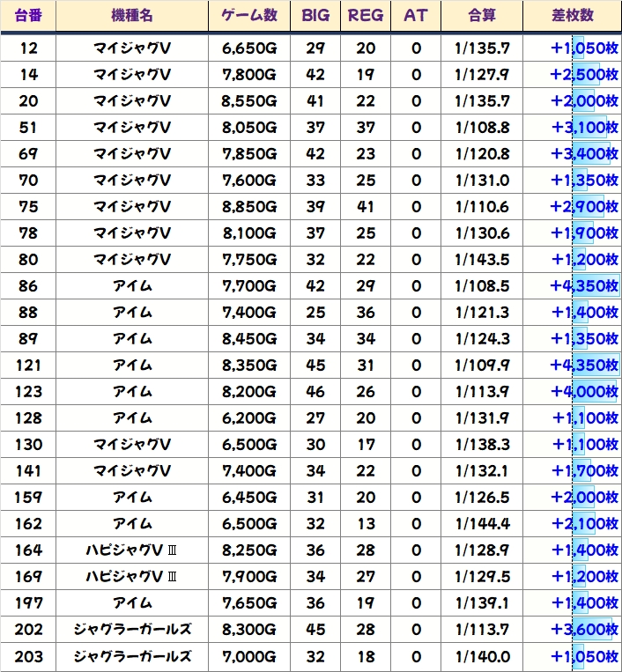Click the 6,450G game count

[x=249, y=498]
